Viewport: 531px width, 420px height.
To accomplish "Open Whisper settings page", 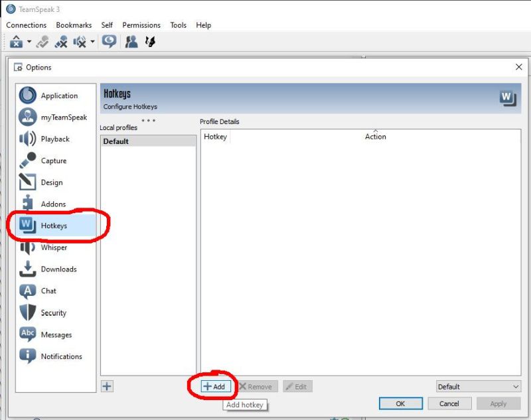I will pyautogui.click(x=56, y=247).
